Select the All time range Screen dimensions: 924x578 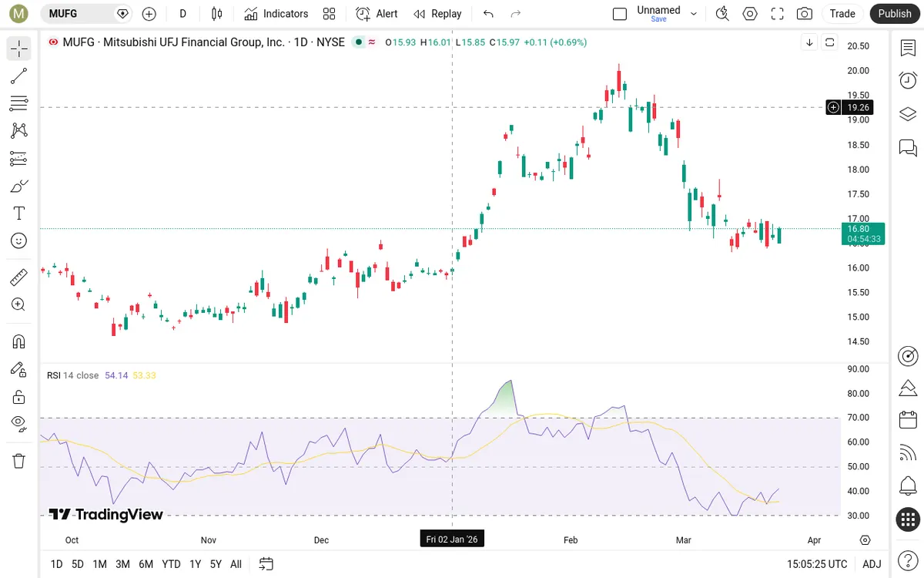tap(236, 564)
